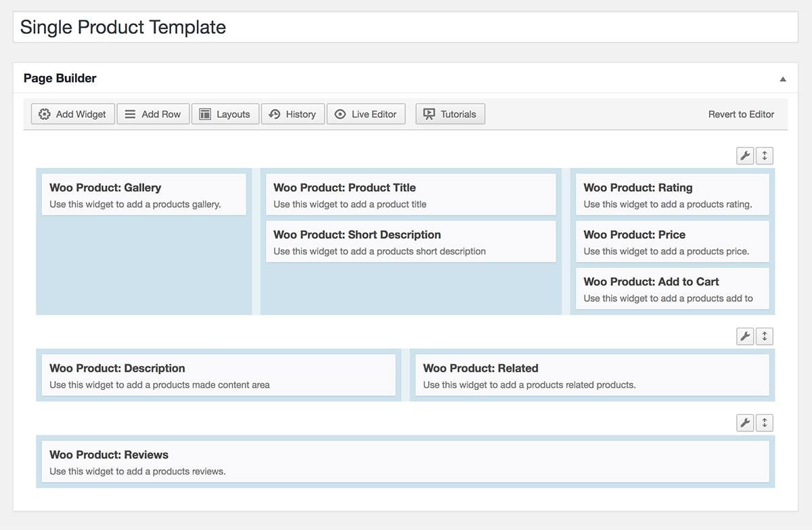Image resolution: width=812 pixels, height=530 pixels.
Task: Select the Woo Product: Gallery widget
Action: click(x=144, y=195)
